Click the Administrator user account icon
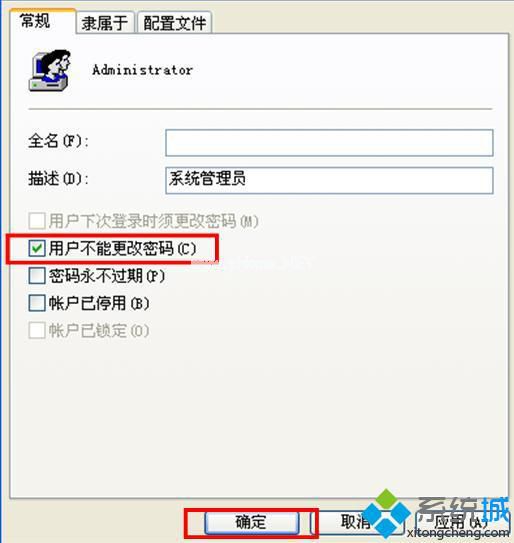 [50, 71]
